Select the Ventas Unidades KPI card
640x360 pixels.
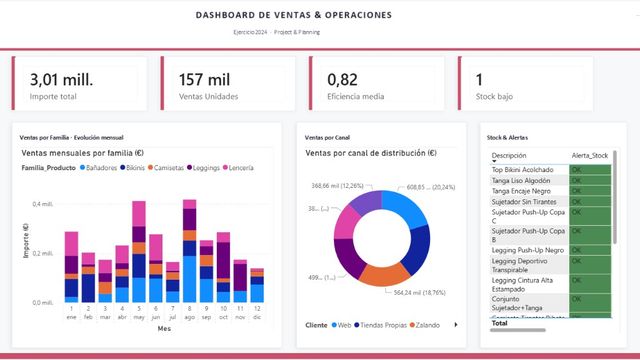(228, 83)
